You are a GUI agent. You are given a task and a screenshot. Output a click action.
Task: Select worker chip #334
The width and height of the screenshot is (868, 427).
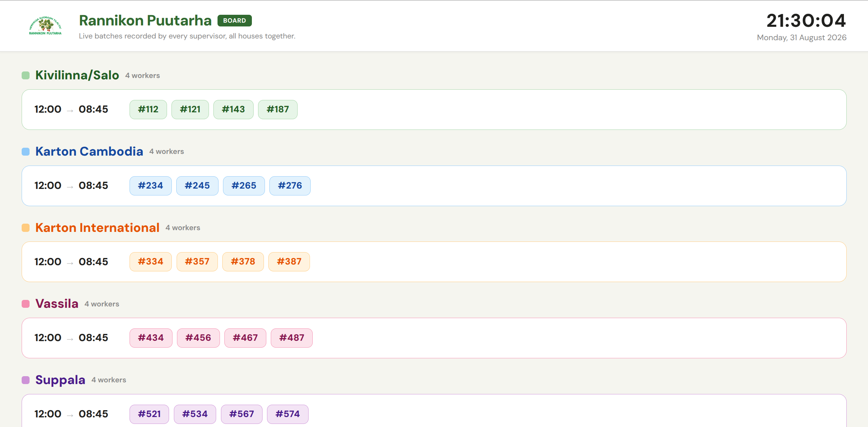coord(151,262)
